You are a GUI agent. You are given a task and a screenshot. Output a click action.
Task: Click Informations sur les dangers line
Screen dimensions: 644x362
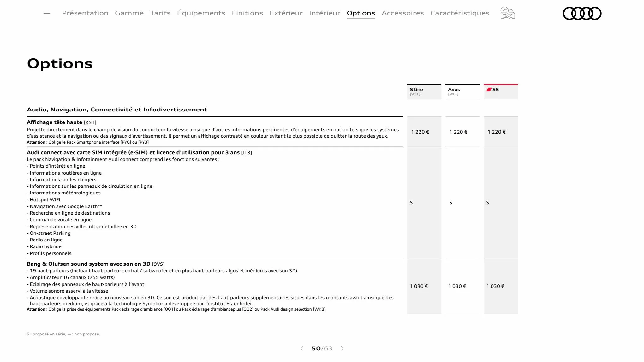(62, 180)
